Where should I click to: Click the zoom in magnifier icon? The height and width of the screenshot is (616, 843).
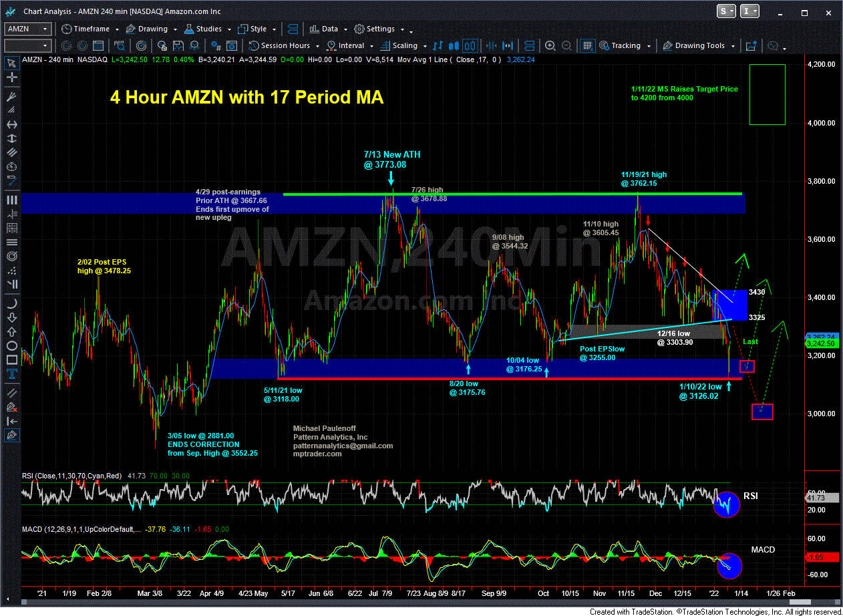pyautogui.click(x=550, y=45)
